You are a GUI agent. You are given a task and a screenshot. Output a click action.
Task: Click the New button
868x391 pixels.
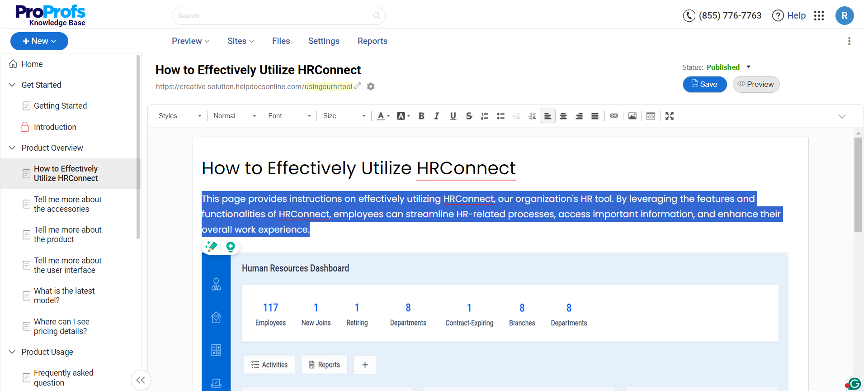tap(39, 41)
